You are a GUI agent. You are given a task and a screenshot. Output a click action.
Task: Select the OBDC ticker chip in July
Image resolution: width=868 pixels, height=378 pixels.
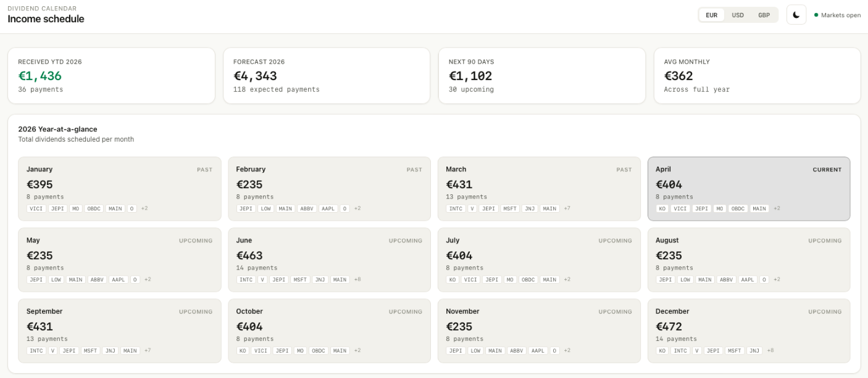[x=528, y=279]
